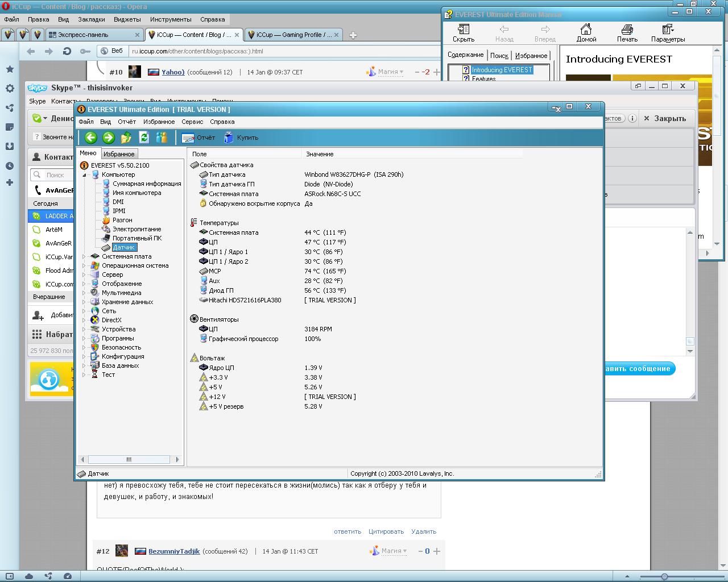Image resolution: width=728 pixels, height=582 pixels.
Task: Select Электропитание in the EVEREST tree
Action: [x=136, y=229]
